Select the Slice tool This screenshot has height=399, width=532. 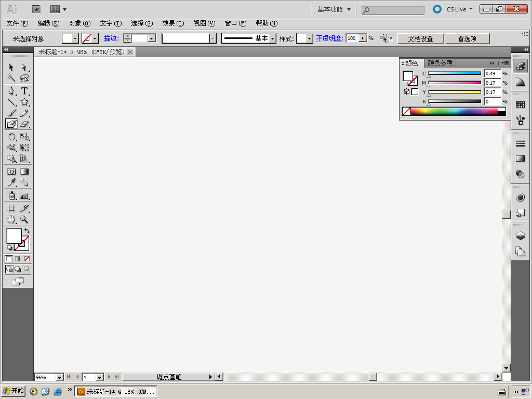click(24, 208)
